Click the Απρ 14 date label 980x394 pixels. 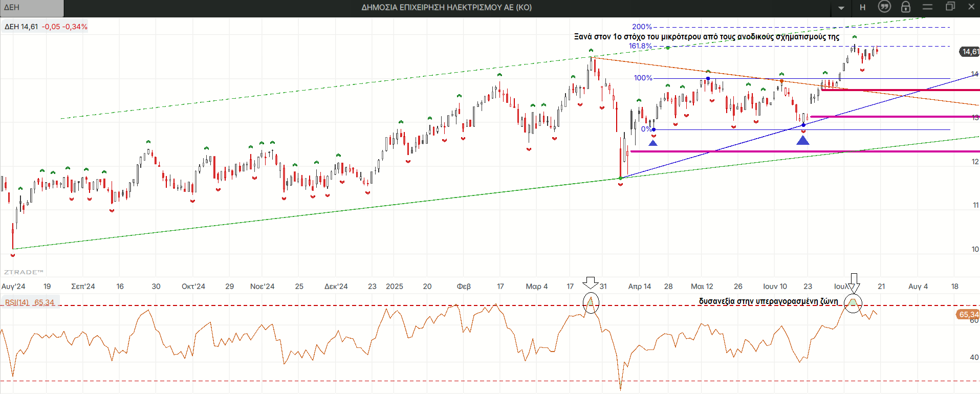tap(640, 287)
